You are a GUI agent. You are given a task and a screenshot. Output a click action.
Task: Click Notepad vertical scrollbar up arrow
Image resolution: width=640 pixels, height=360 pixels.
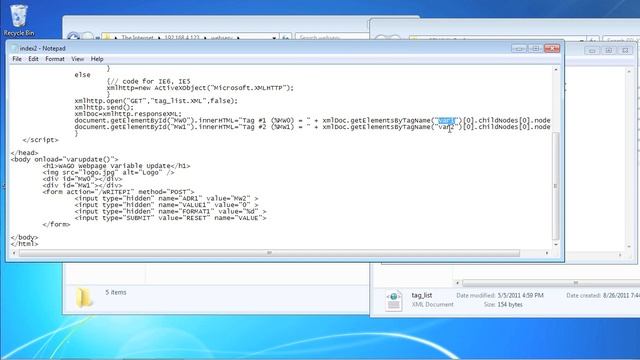tap(556, 70)
